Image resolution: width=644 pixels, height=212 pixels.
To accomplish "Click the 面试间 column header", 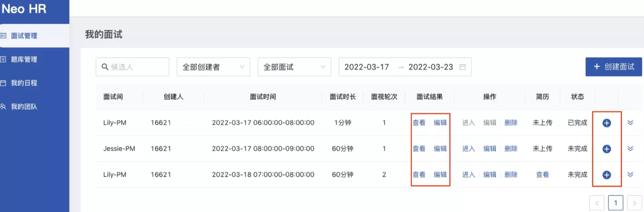I will [x=113, y=97].
